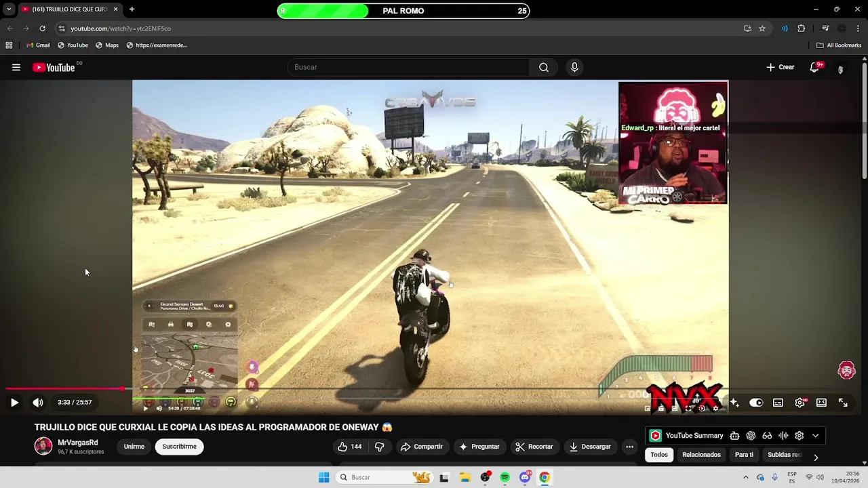Expand the YouTube Summary panel chevron
Image resolution: width=868 pixels, height=488 pixels.
[x=816, y=436]
